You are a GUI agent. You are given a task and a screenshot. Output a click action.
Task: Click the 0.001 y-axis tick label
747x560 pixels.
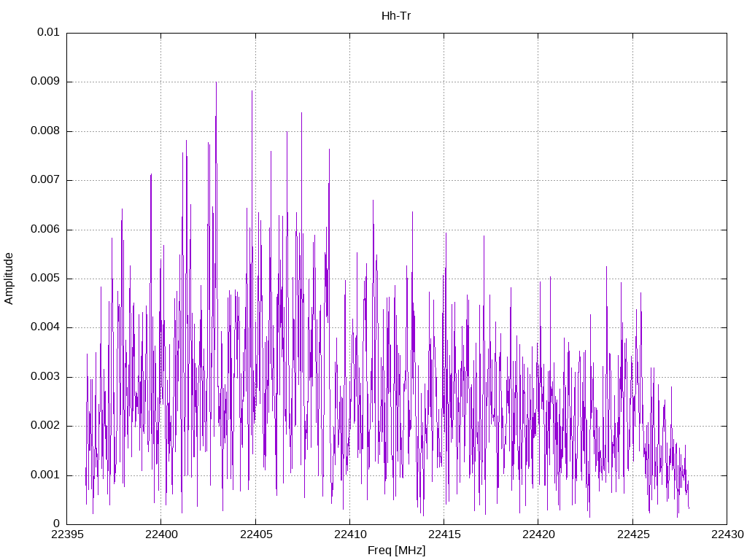[x=45, y=475]
